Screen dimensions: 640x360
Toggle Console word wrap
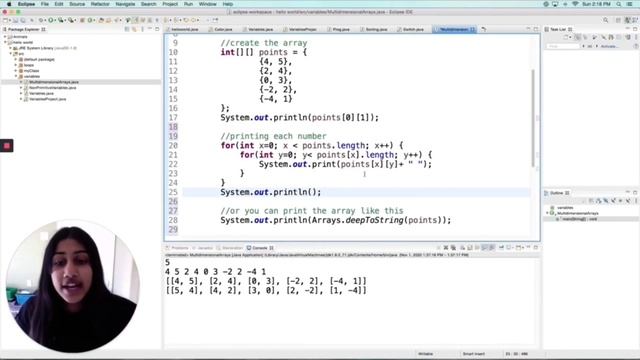click(477, 248)
